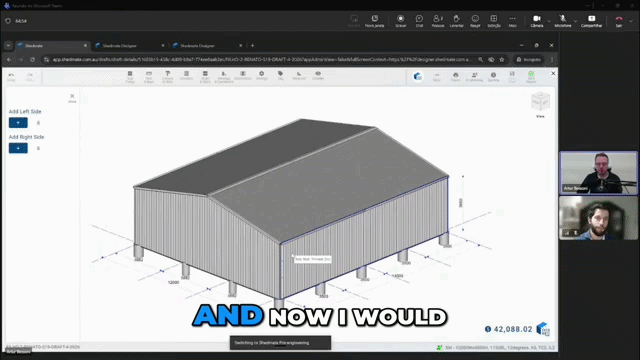Viewport: 640px width, 360px height.
Task: Expand the Sair leave options arrow
Action: [631, 21]
